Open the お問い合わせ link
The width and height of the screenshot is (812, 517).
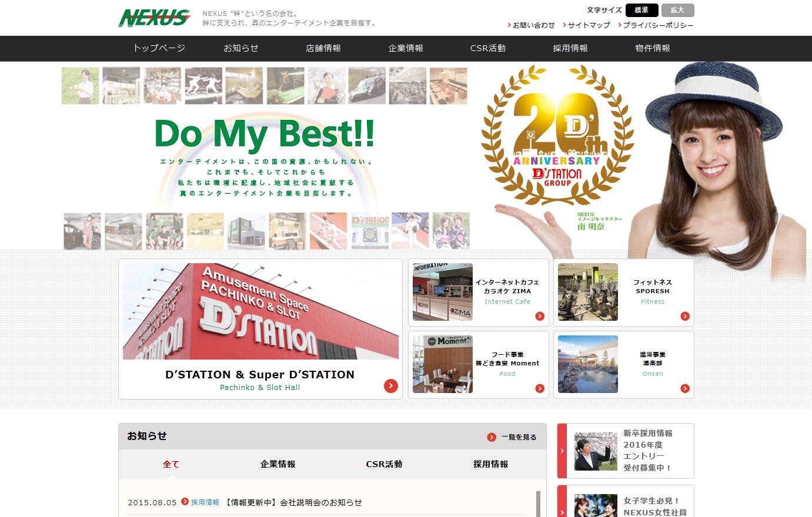click(x=534, y=25)
